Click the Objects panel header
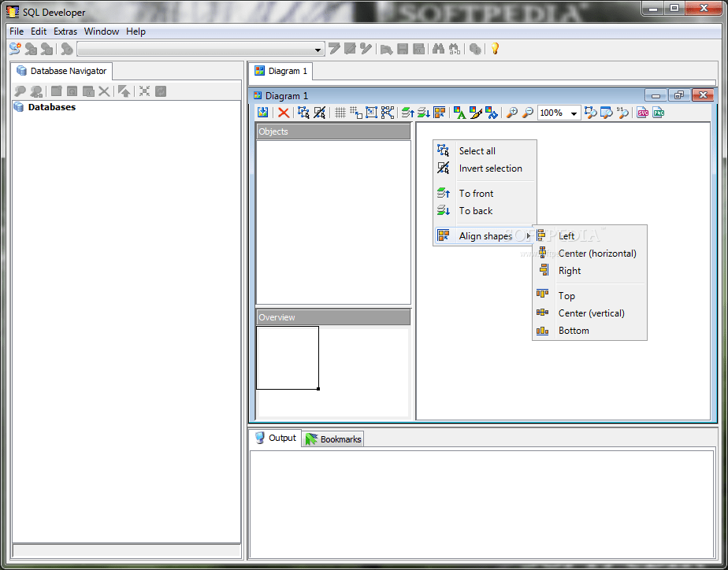Screen dimensions: 728x570 333,131
